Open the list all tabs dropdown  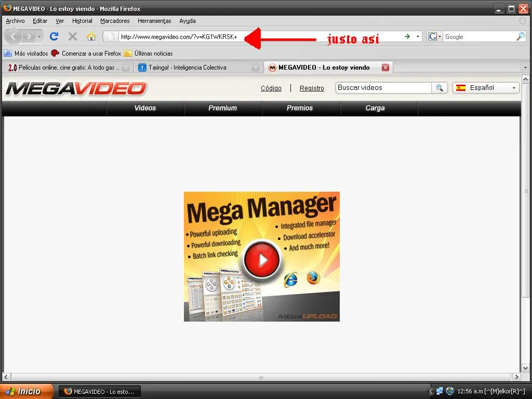[x=525, y=68]
